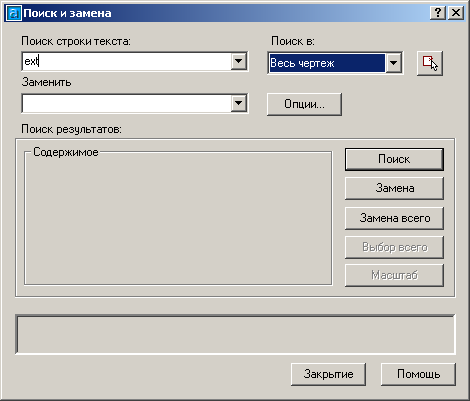The image size is (470, 401).
Task: Close the Поиск и замена dialog window
Action: coord(456,13)
